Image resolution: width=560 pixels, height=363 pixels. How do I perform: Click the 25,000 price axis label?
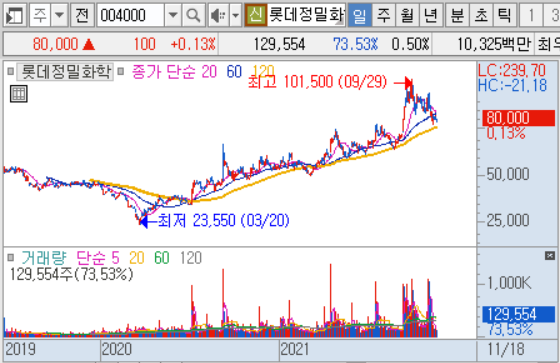pos(508,220)
